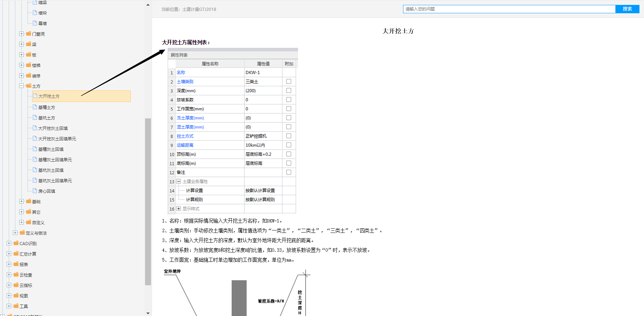The image size is (644, 316).
Task: Click the 放坡系数 explanation line
Action: click(x=267, y=250)
